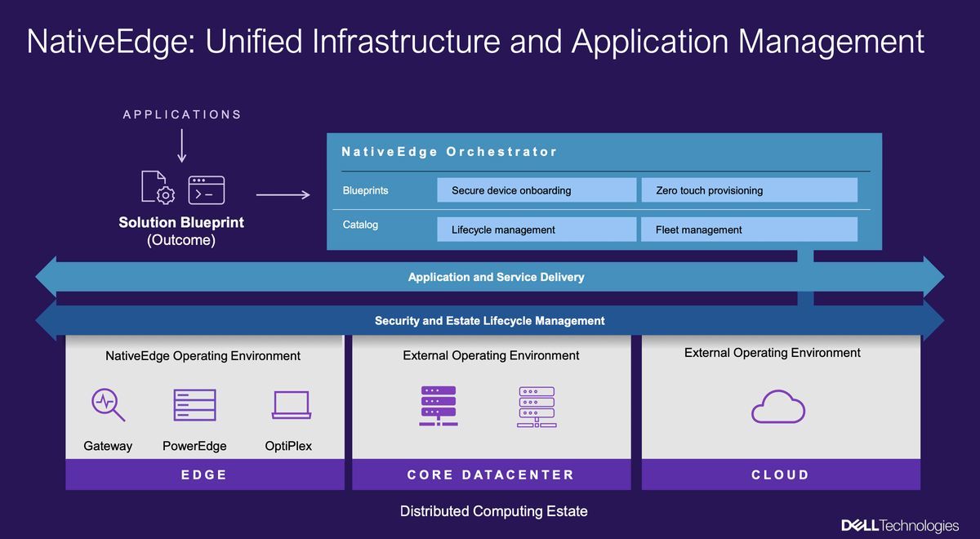Viewport: 980px width, 539px height.
Task: Click the Gateway label
Action: point(108,446)
